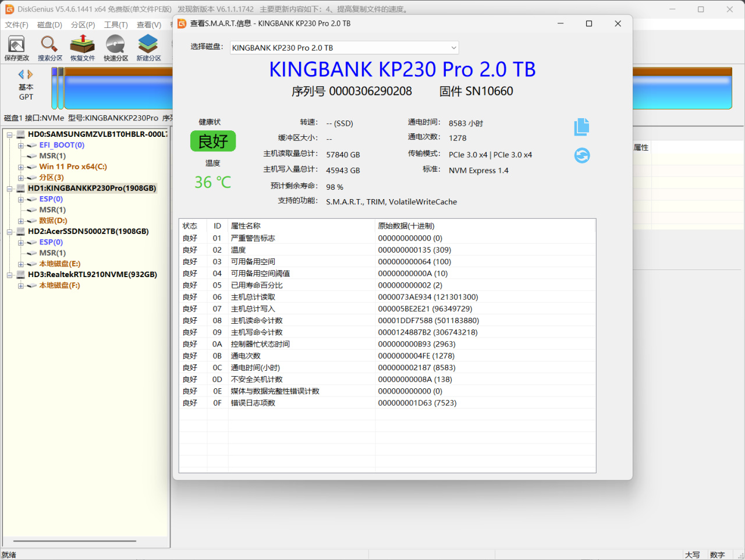Copy SMART info with the blue copy icon

point(581,127)
